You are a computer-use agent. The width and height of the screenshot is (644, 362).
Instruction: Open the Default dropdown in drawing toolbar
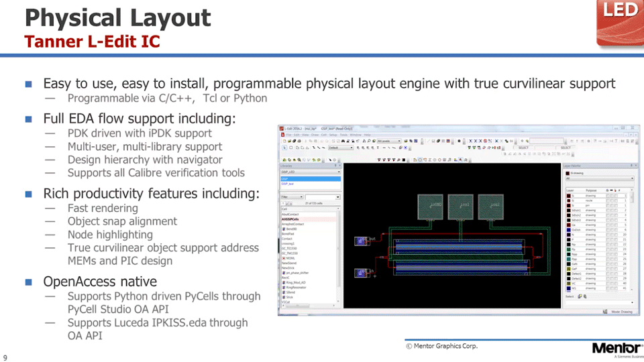(341, 147)
